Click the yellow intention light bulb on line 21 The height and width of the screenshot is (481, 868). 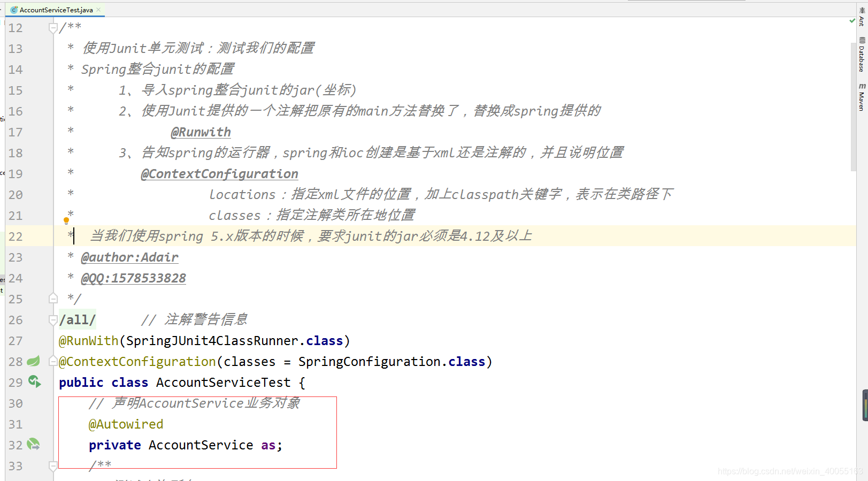coord(66,220)
